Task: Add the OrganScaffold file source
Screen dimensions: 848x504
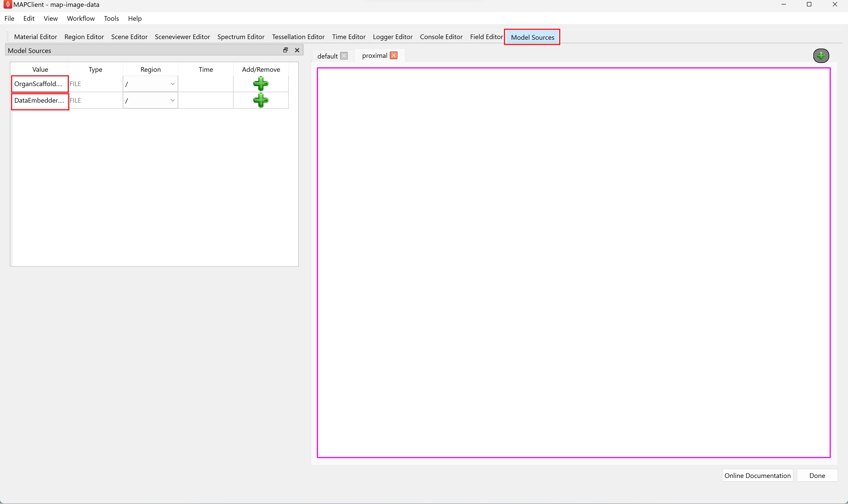Action: pyautogui.click(x=261, y=83)
